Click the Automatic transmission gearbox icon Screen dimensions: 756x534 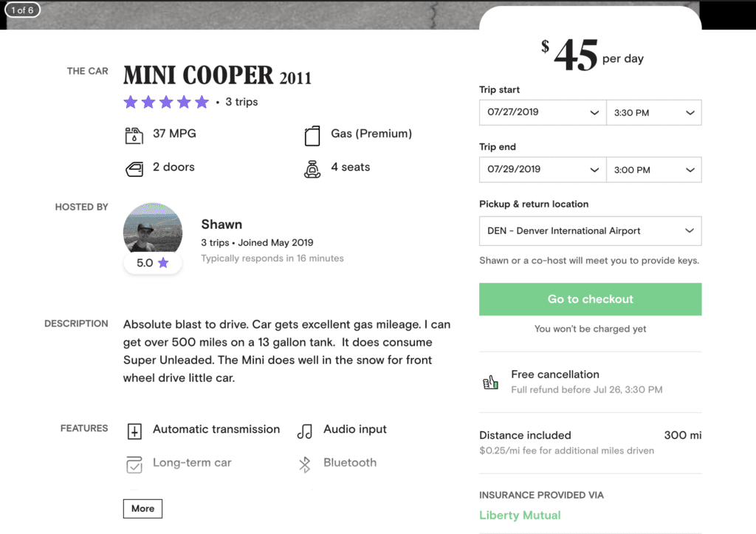[134, 430]
